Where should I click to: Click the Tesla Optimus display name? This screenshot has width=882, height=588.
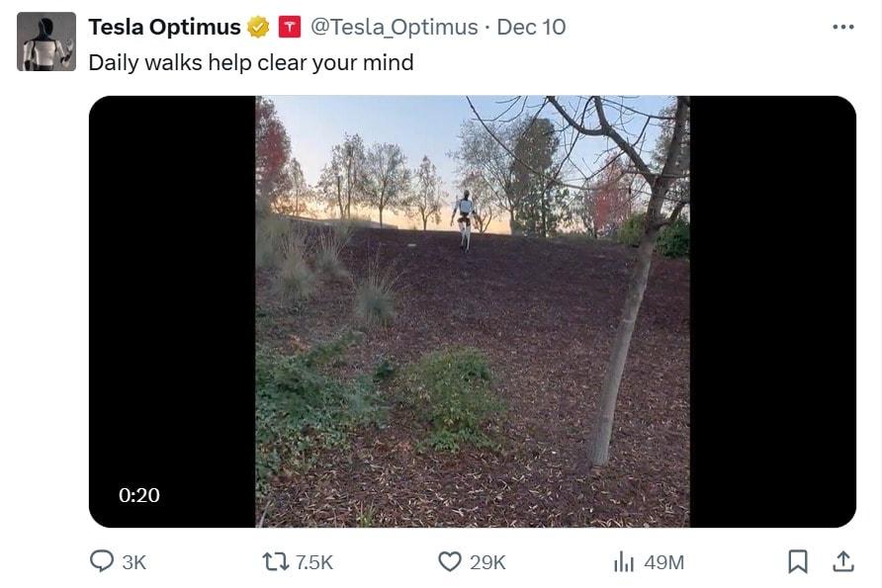(x=164, y=28)
